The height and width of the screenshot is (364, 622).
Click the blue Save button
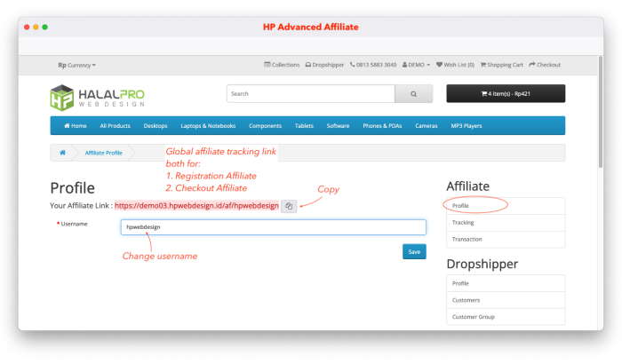pyautogui.click(x=414, y=251)
